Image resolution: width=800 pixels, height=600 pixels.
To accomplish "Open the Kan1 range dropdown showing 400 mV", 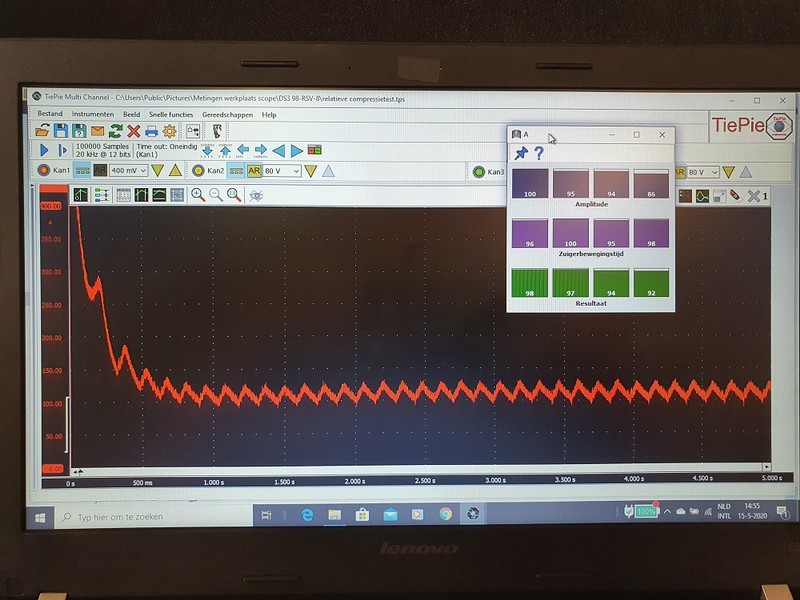I will (x=129, y=170).
